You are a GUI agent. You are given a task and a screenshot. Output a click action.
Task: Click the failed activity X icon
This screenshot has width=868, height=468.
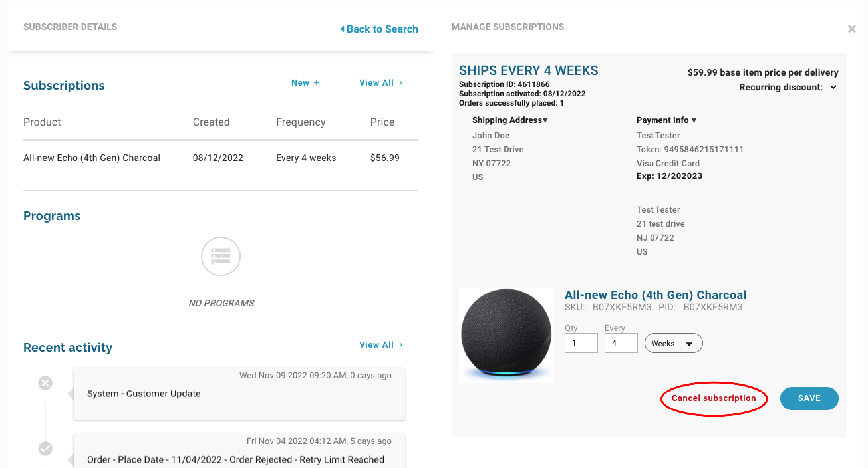click(x=45, y=383)
